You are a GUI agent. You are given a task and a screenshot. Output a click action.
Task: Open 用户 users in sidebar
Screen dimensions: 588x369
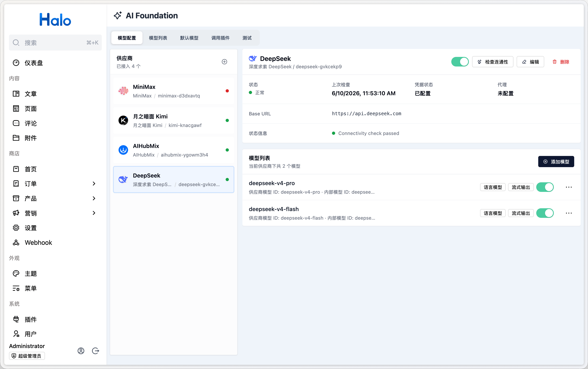tap(55, 334)
